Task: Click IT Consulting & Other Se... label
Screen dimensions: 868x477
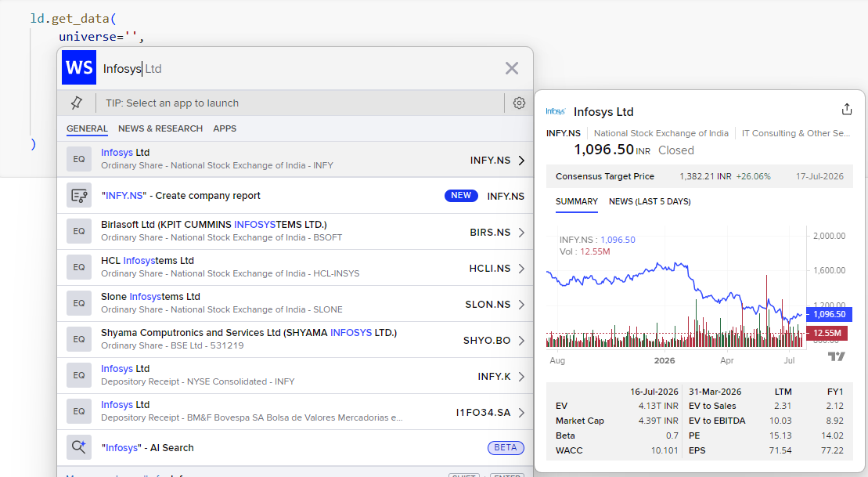Action: 795,133
